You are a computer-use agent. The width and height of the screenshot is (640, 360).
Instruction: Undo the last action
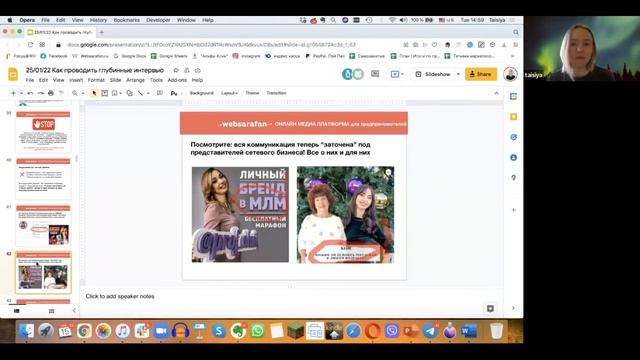[30, 93]
